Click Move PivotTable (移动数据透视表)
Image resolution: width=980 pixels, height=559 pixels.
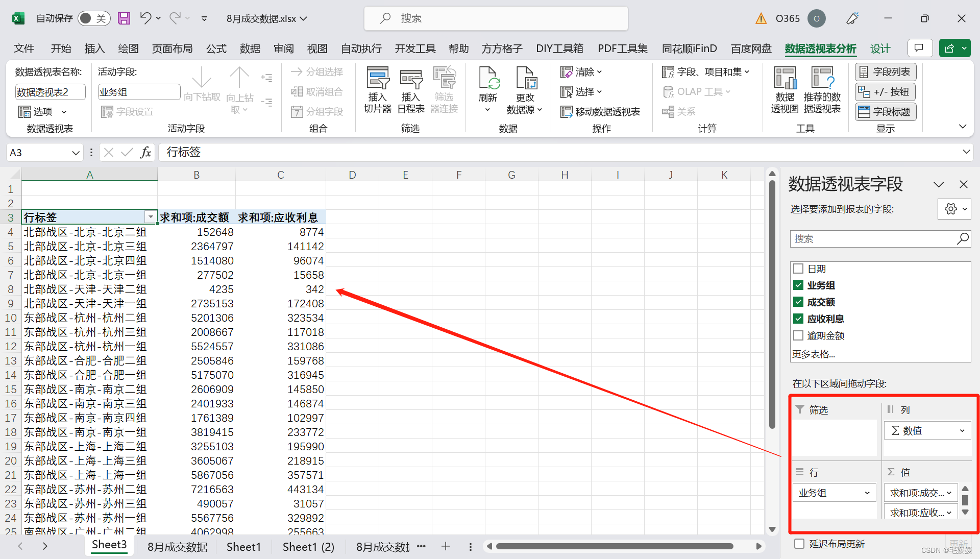pyautogui.click(x=600, y=112)
